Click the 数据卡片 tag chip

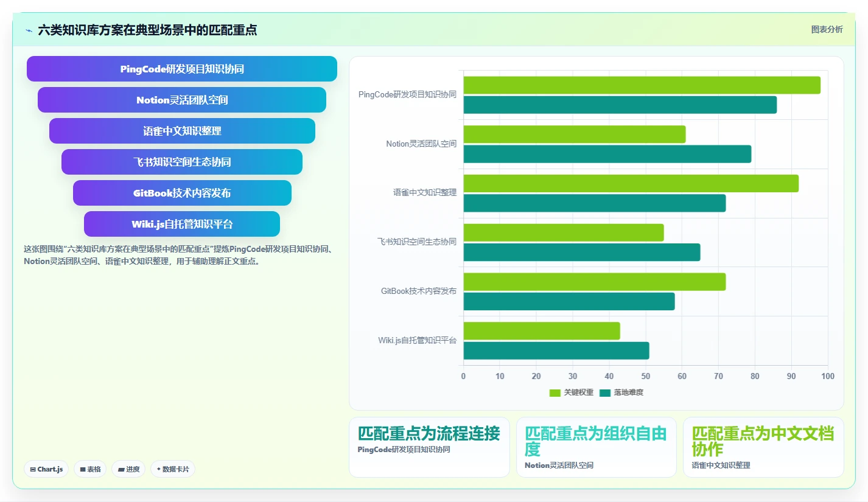pos(173,469)
